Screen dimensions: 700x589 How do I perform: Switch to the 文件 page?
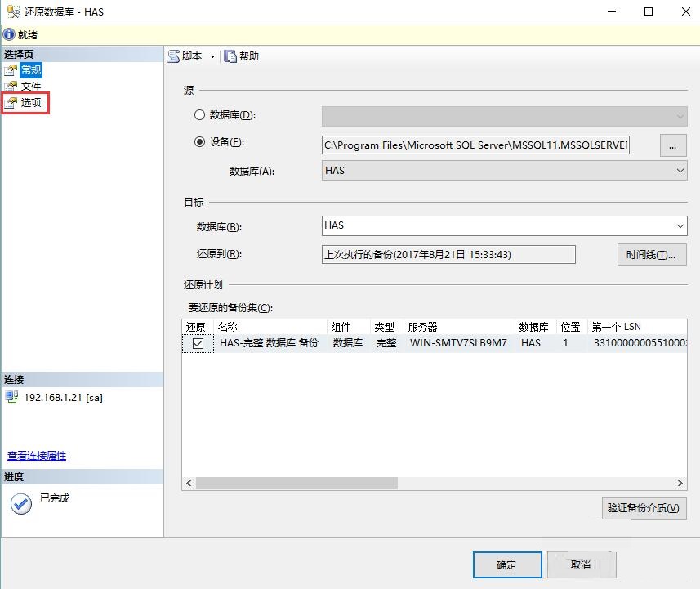pos(30,86)
